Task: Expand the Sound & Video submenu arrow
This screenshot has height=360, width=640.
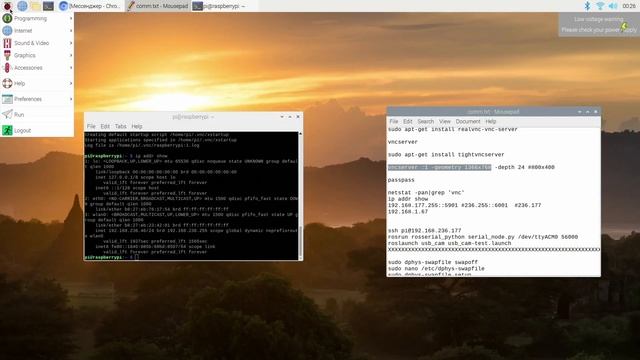Action: click(x=71, y=43)
